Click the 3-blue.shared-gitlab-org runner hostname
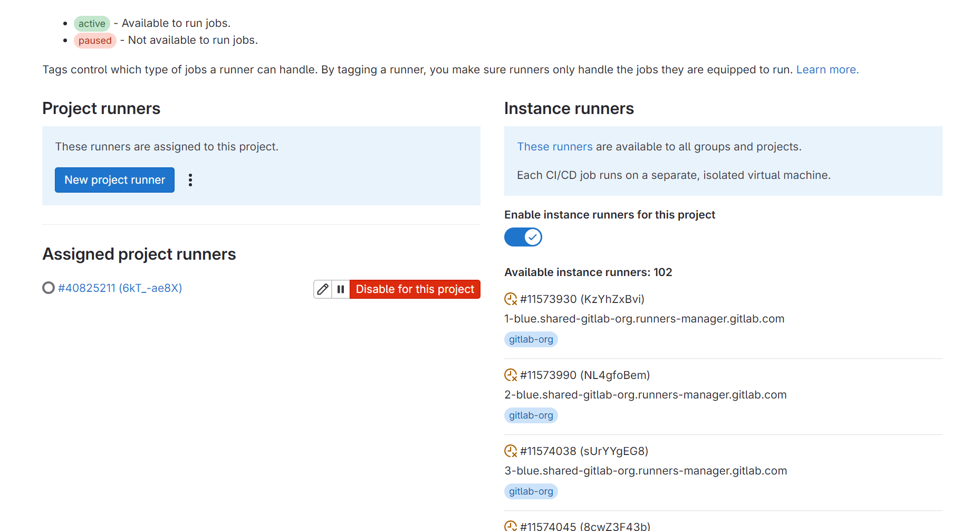The width and height of the screenshot is (980, 531). coord(646,471)
